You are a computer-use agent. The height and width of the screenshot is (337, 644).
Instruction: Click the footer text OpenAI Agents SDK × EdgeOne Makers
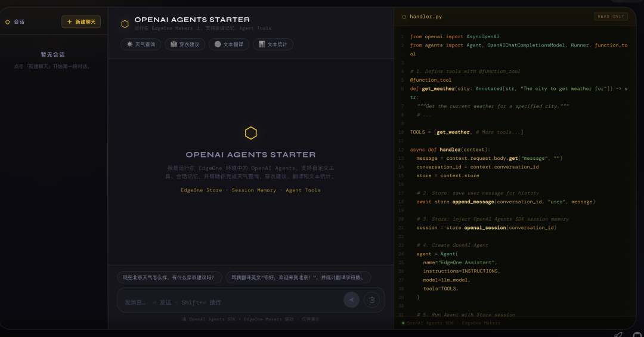(x=250, y=319)
